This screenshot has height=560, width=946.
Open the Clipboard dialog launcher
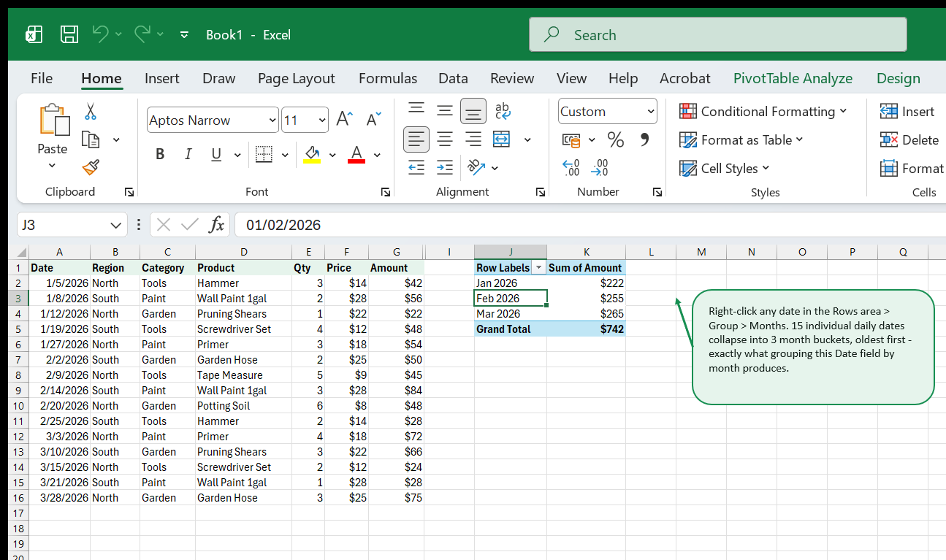(129, 192)
